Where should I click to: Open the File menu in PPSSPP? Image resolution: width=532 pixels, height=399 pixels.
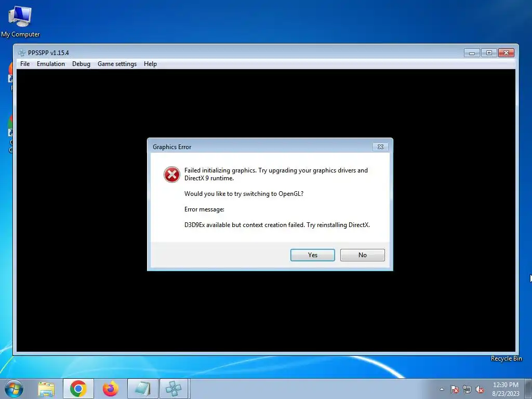(25, 64)
